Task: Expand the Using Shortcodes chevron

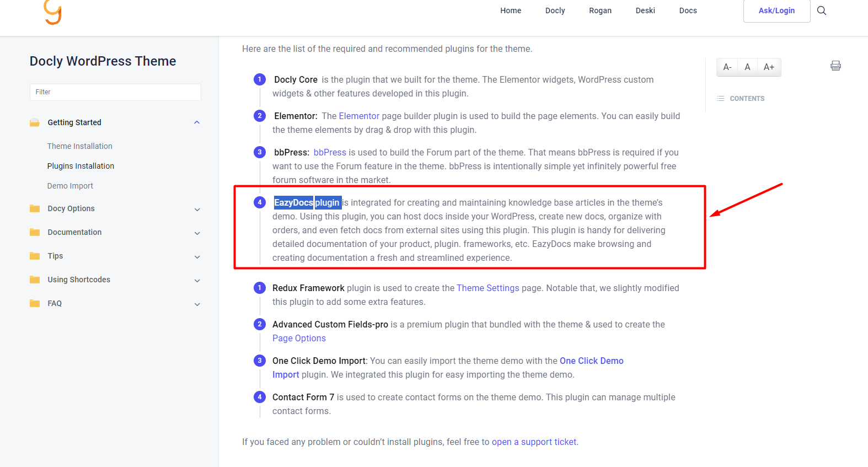Action: coord(197,281)
